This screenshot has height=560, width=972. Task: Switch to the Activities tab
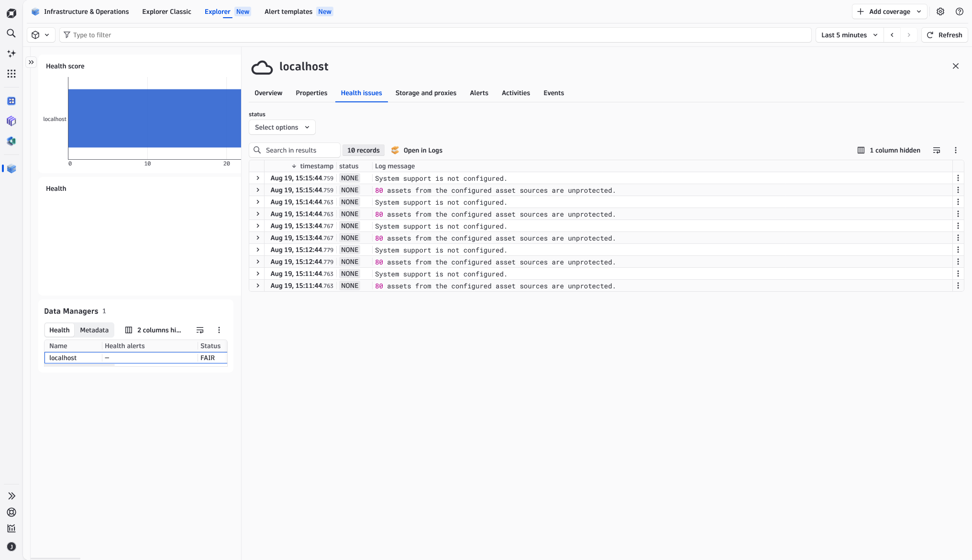pos(516,93)
